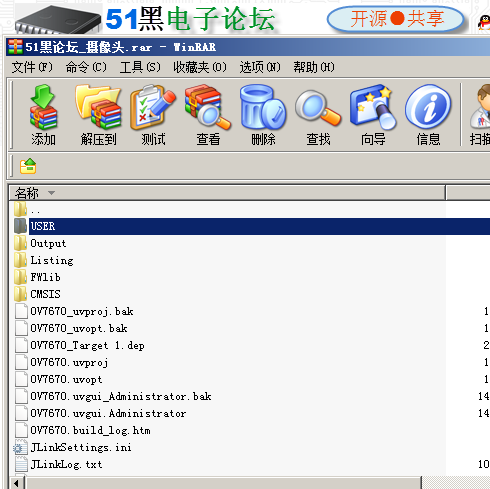
Task: Click the virus Scan (扫描) icon
Action: pyautogui.click(x=480, y=114)
